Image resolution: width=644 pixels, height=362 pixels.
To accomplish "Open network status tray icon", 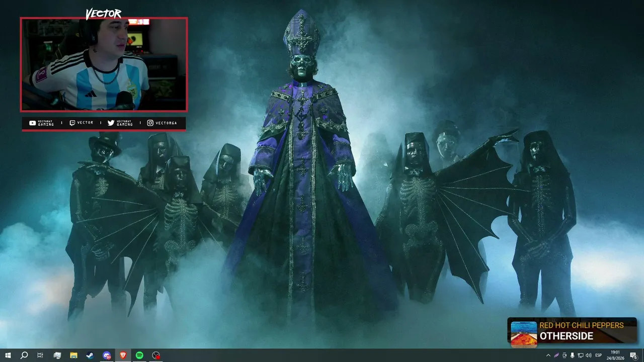I will point(581,355).
